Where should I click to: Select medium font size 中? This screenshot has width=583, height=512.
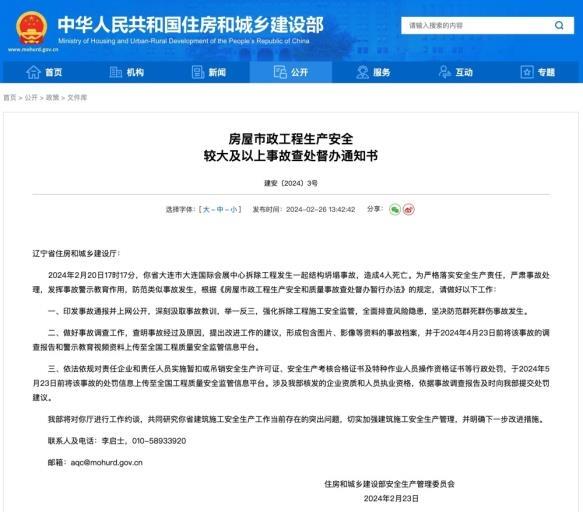220,209
